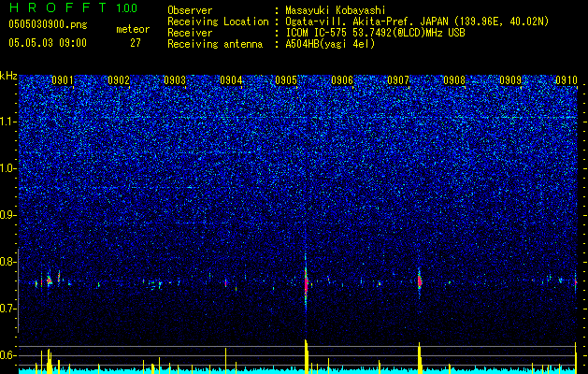Select the observer name Masayuki Kobayashi

point(335,10)
